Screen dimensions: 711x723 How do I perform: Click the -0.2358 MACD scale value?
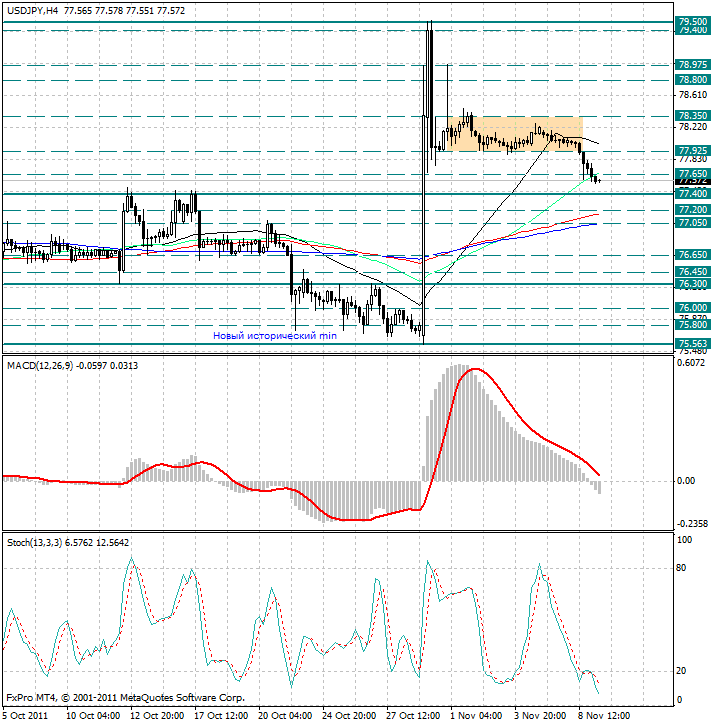click(x=692, y=524)
